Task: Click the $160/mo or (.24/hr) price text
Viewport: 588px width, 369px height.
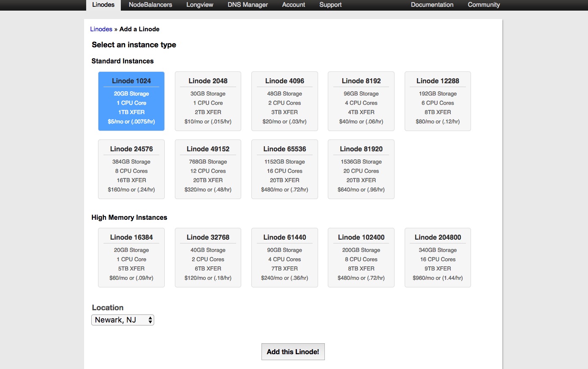Action: tap(131, 189)
